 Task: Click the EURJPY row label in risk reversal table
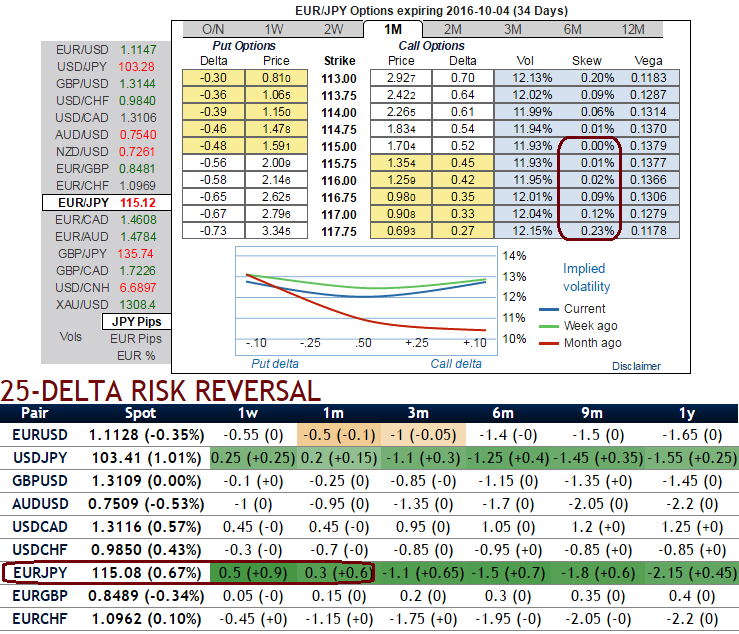tap(40, 573)
